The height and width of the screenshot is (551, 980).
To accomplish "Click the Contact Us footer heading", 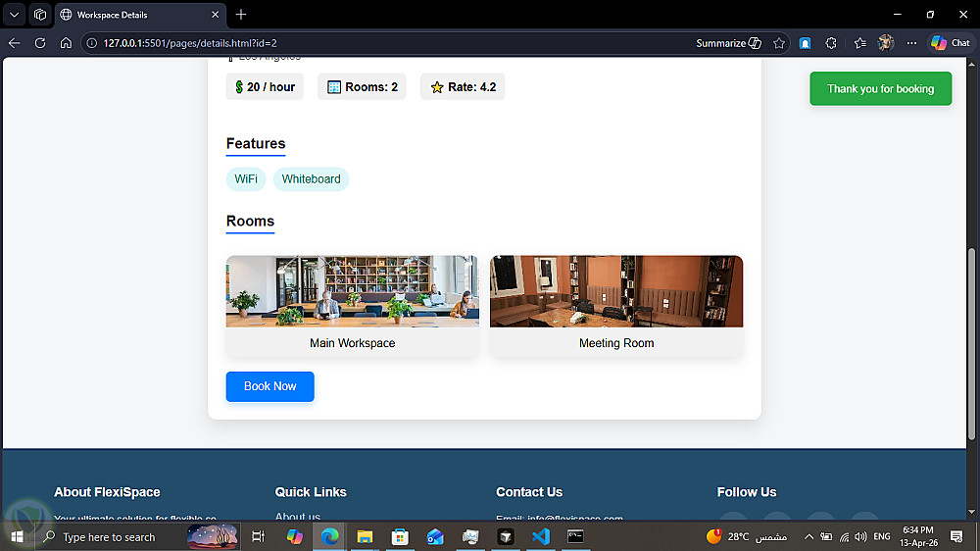I will click(x=529, y=492).
